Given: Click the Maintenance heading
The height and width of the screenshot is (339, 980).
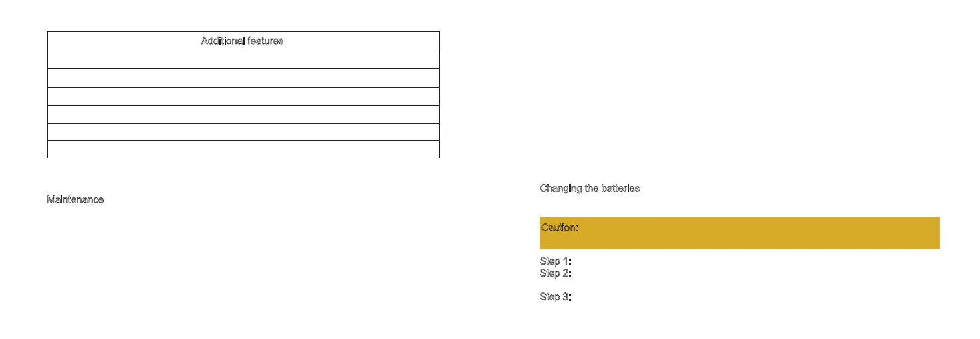Looking at the screenshot, I should 75,200.
